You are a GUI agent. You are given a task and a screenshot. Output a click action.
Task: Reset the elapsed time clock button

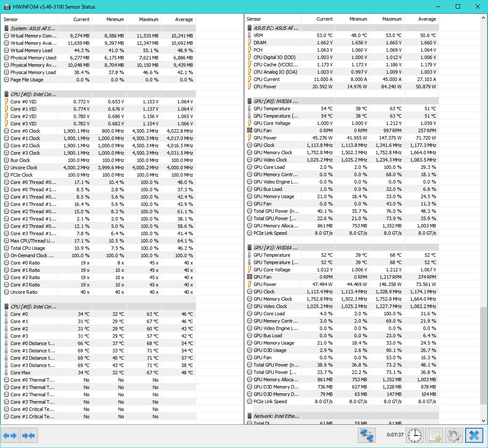415,436
